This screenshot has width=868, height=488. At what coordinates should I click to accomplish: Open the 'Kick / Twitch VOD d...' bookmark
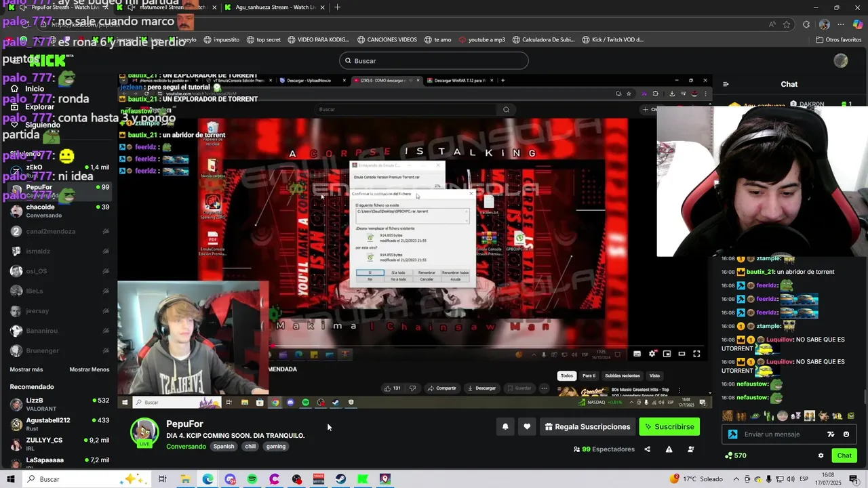612,39
